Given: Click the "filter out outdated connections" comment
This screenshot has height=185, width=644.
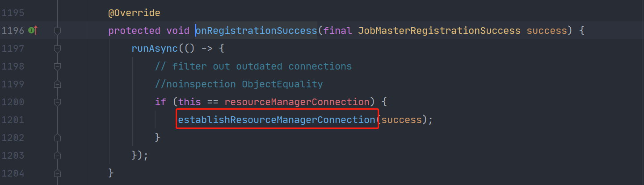Looking at the screenshot, I should click(x=253, y=66).
